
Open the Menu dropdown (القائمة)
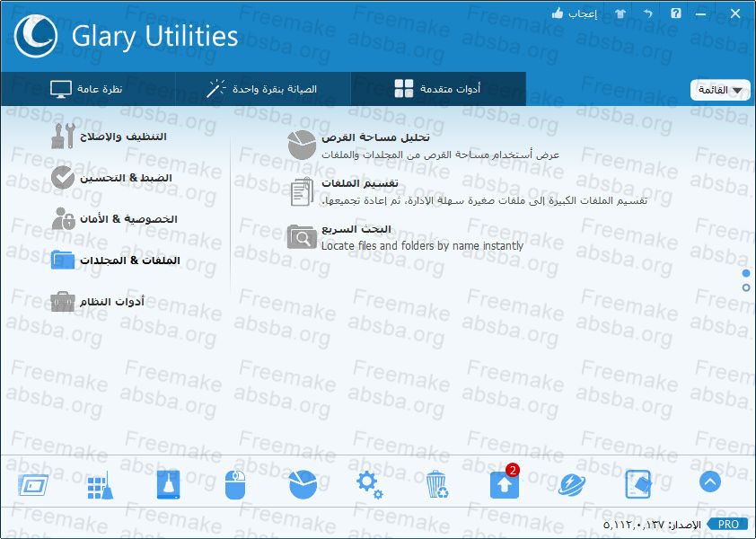point(720,90)
